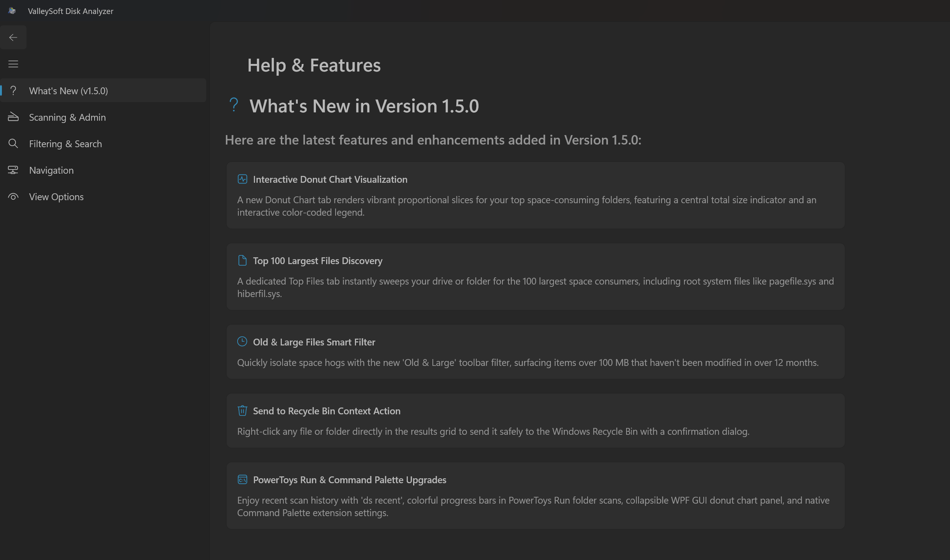Click the document icon for Top 100 Largest Files

[243, 260]
